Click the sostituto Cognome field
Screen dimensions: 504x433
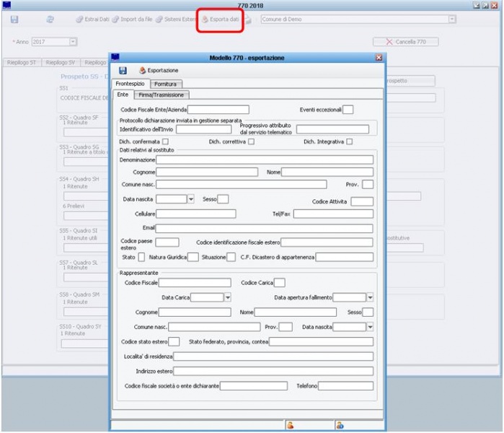(x=207, y=172)
